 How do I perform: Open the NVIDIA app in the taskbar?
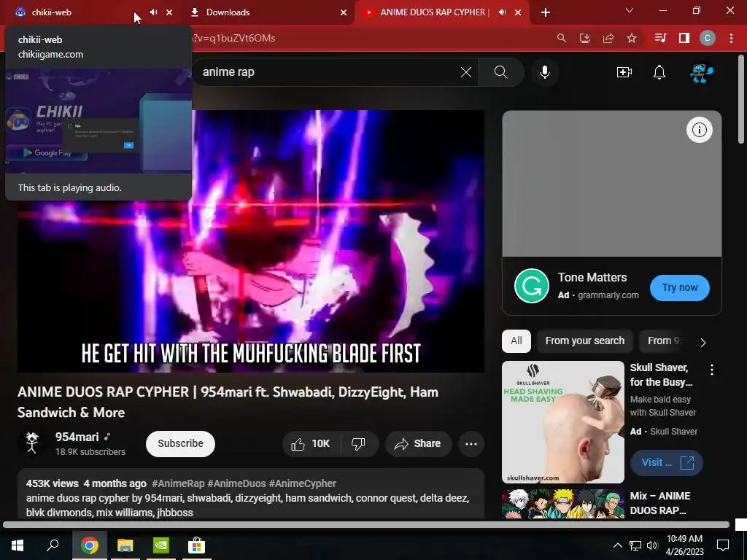[x=161, y=545]
